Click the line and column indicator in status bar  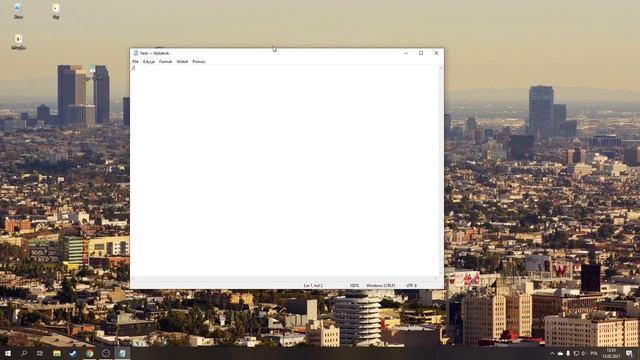pos(313,286)
